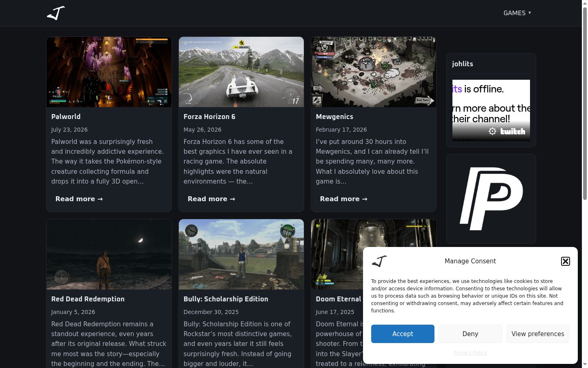Open Twitch player settings gear
This screenshot has height=368, width=588.
[492, 131]
